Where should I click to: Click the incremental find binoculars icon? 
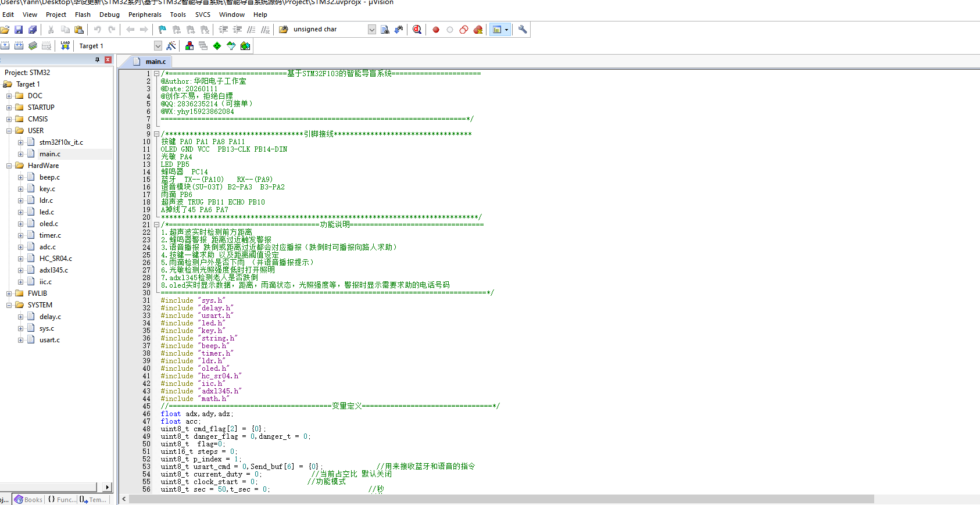(x=399, y=30)
